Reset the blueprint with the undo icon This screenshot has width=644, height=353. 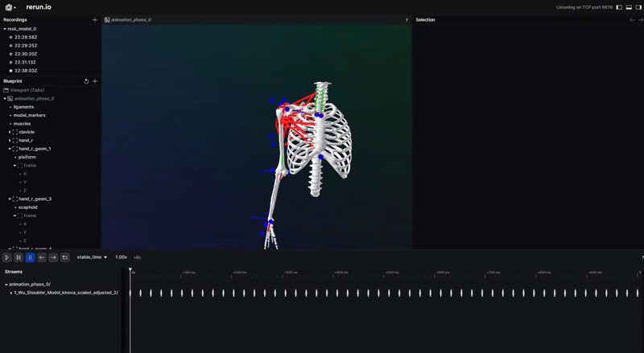[86, 81]
